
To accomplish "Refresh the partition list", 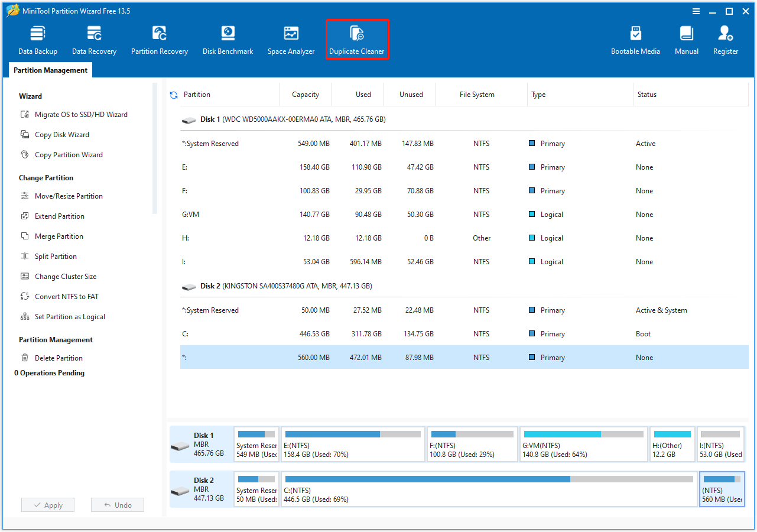I will pyautogui.click(x=173, y=94).
